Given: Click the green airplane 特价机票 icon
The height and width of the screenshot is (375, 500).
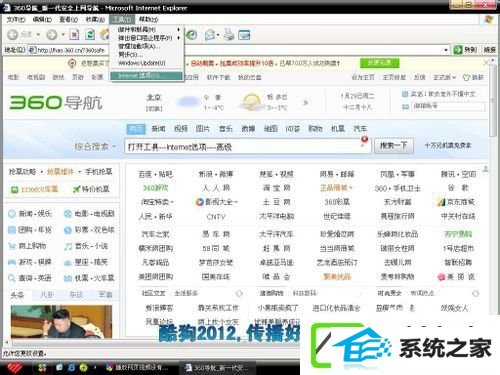Looking at the screenshot, I should pos(77,189).
